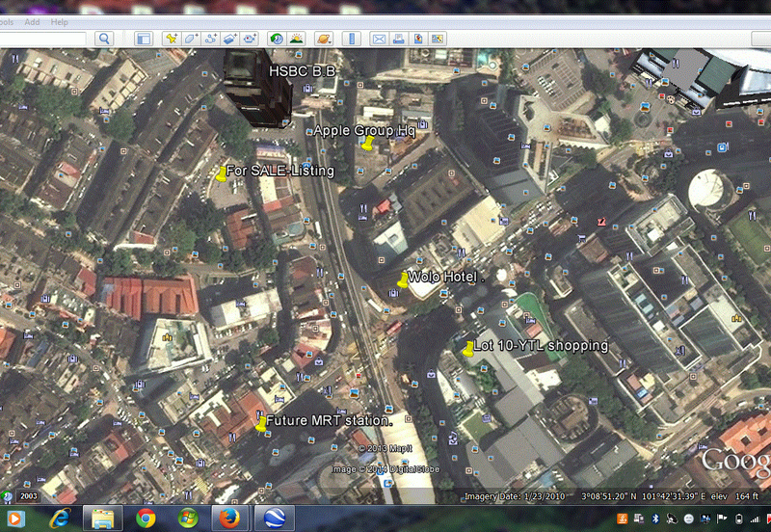Screen dimensions: 771x532
Task: Click the battery status tray icon
Action: (738, 519)
